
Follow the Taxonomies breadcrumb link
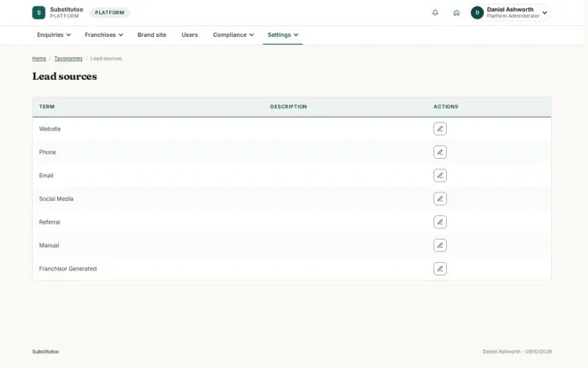pos(68,59)
